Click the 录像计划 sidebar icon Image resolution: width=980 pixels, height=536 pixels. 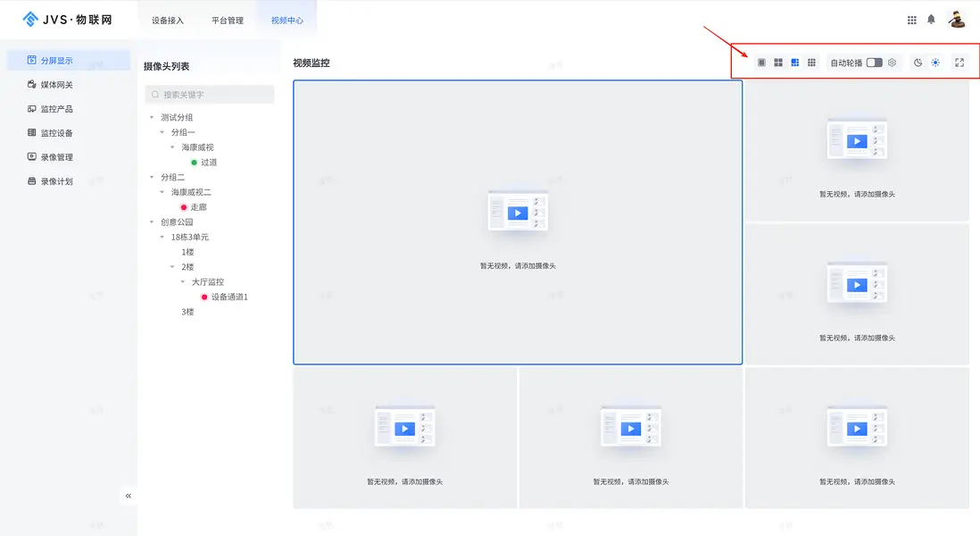32,180
